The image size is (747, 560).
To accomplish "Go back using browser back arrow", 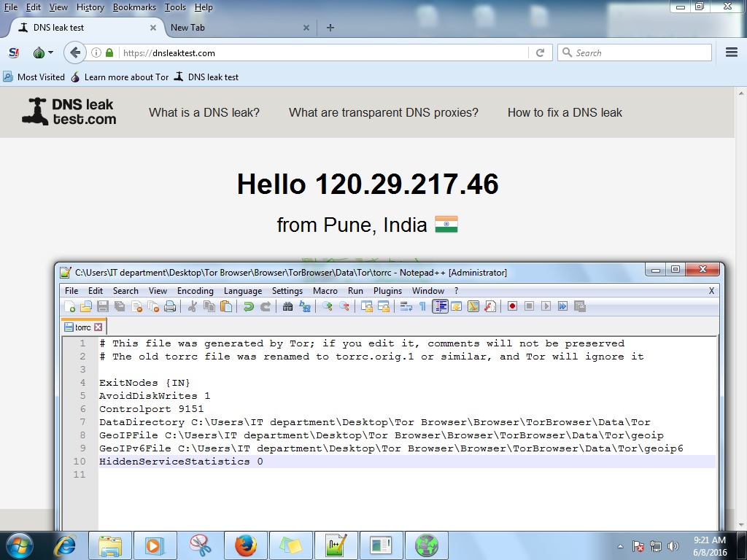I will tap(75, 52).
